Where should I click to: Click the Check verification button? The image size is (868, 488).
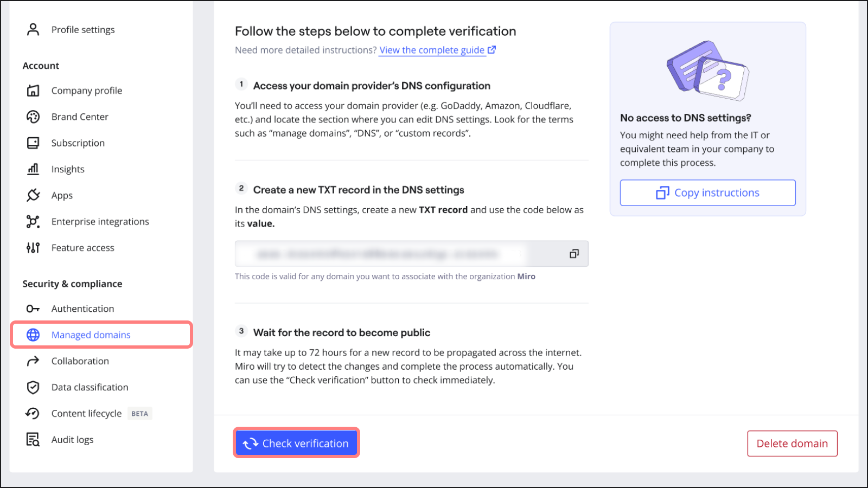(x=296, y=443)
